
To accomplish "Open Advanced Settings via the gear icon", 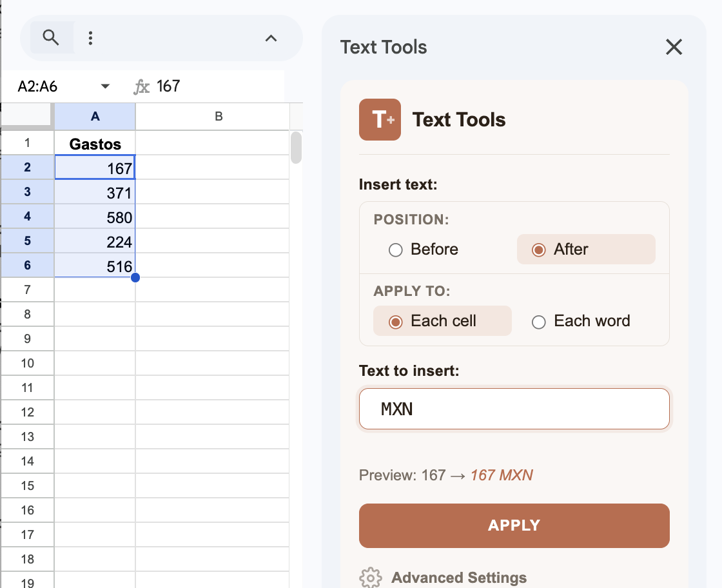I will [370, 578].
